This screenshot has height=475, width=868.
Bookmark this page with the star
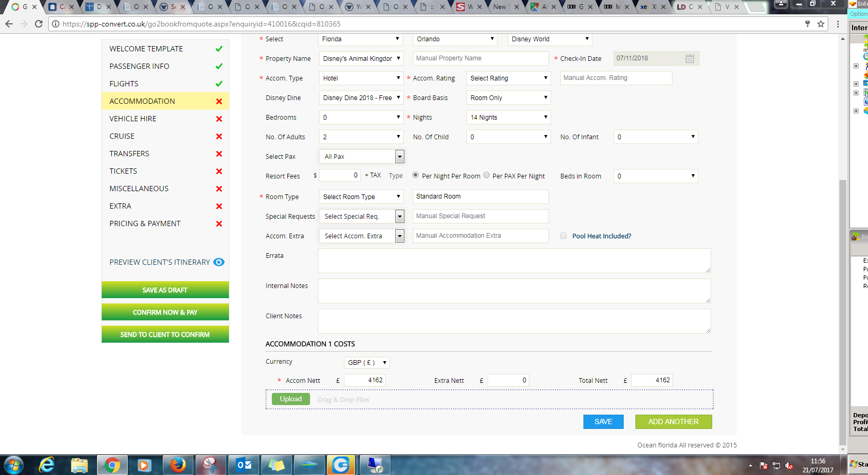821,24
